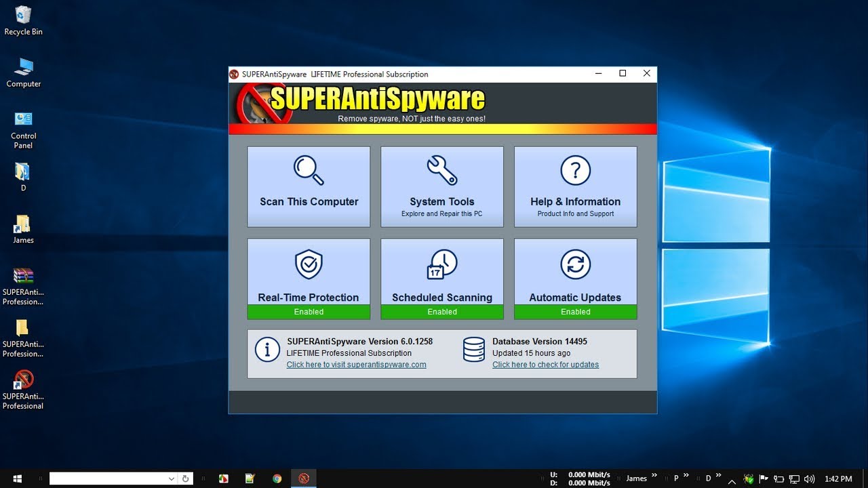Click the volume speaker tray icon
The height and width of the screenshot is (488, 868).
tap(808, 479)
